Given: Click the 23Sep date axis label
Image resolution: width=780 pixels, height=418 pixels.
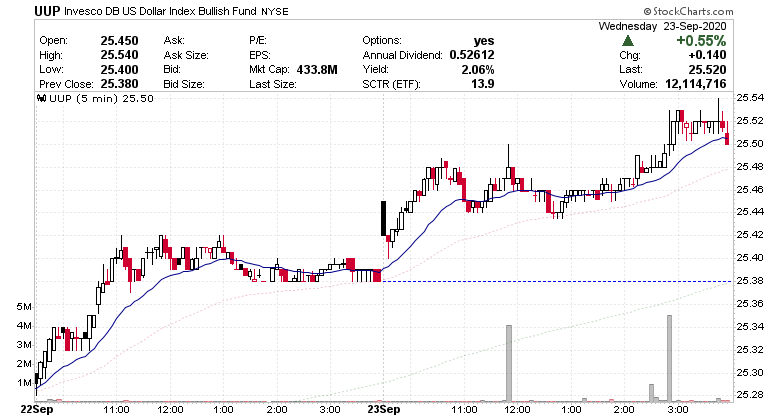Looking at the screenshot, I should click(383, 410).
